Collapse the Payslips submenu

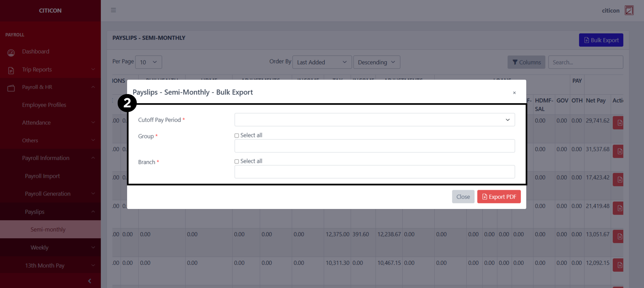(x=50, y=212)
